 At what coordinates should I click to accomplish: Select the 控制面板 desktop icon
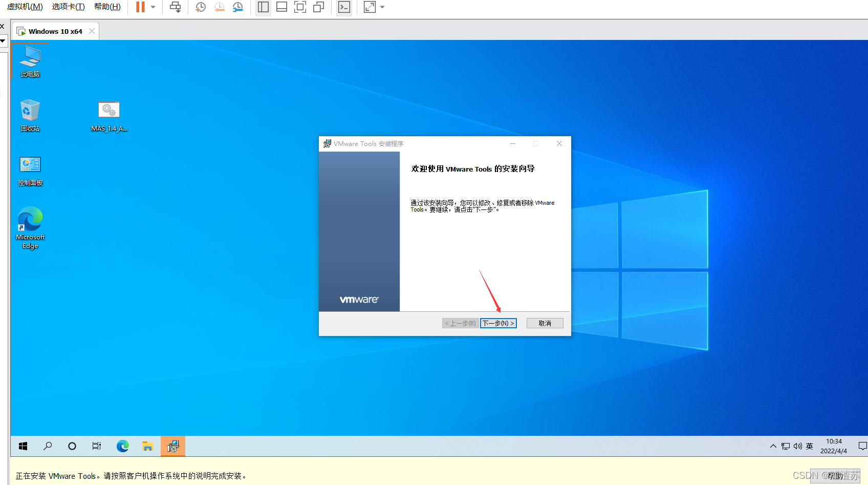point(30,171)
